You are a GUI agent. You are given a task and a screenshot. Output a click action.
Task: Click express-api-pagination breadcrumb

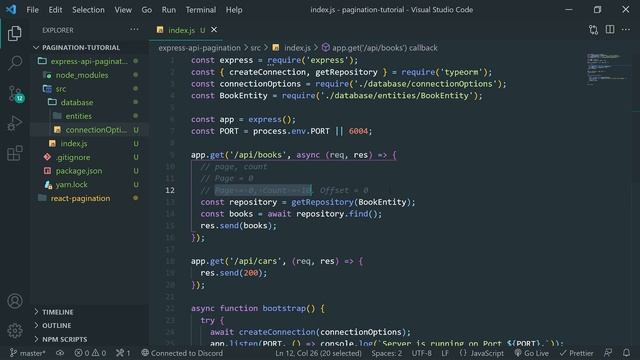[199, 48]
